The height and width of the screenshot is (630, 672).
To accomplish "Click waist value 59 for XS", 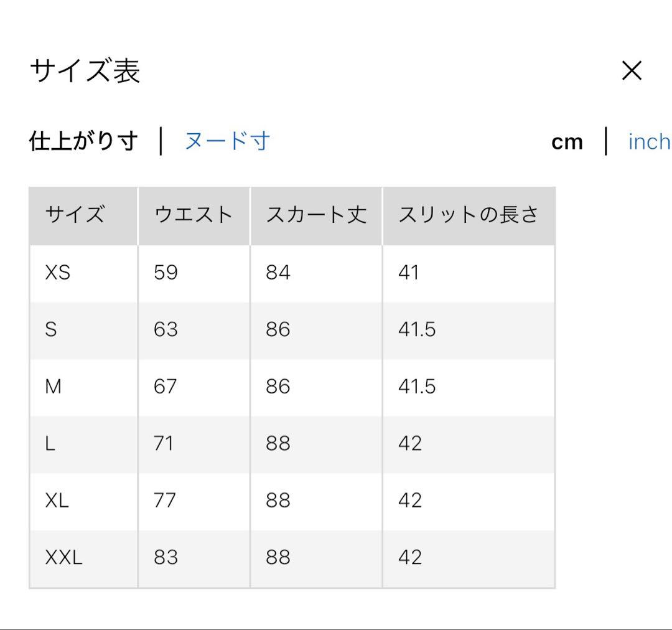I will coord(166,273).
